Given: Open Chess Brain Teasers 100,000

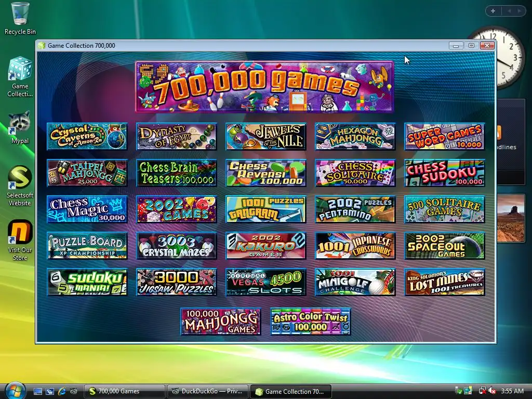Looking at the screenshot, I should click(x=177, y=173).
